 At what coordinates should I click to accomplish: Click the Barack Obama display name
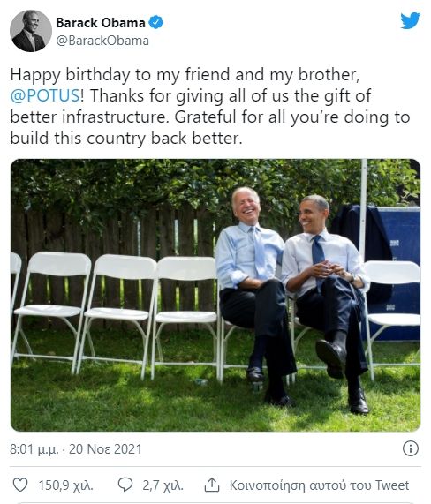tap(101, 23)
